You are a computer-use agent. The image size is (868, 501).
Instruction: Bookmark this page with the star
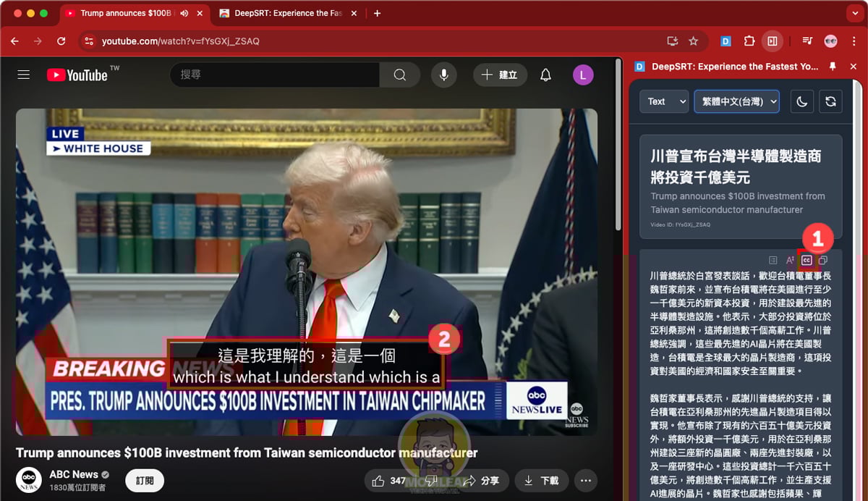point(693,41)
